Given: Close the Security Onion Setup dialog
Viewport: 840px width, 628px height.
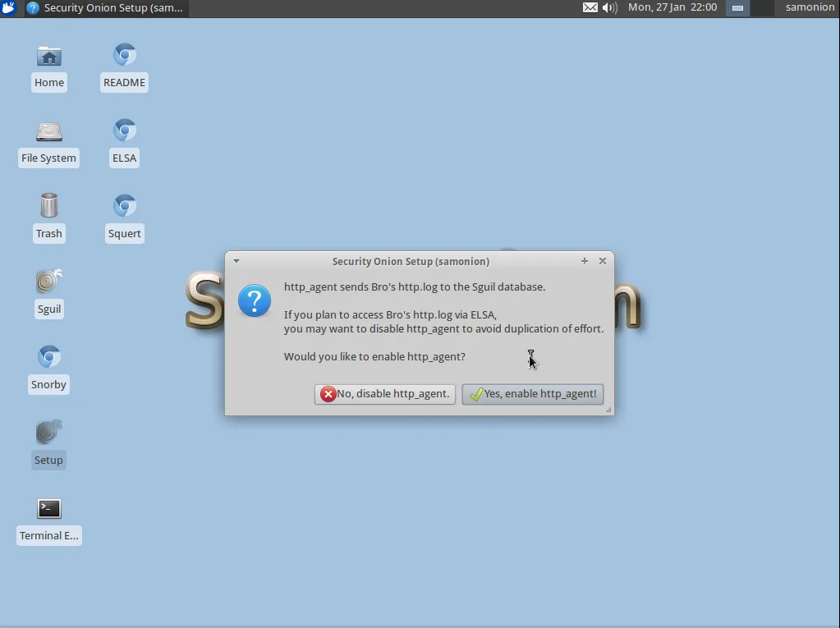Looking at the screenshot, I should pos(603,261).
